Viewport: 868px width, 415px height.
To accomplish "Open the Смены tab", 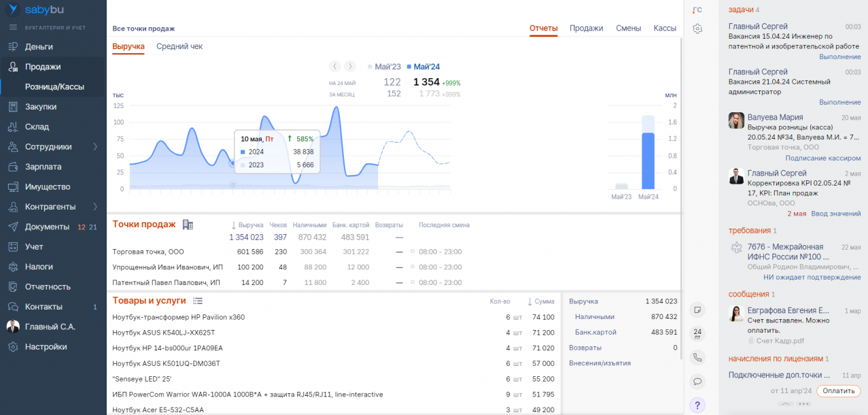I will pyautogui.click(x=628, y=28).
